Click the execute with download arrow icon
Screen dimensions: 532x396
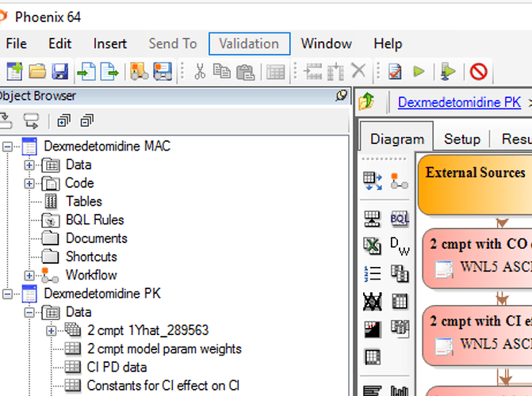click(448, 71)
